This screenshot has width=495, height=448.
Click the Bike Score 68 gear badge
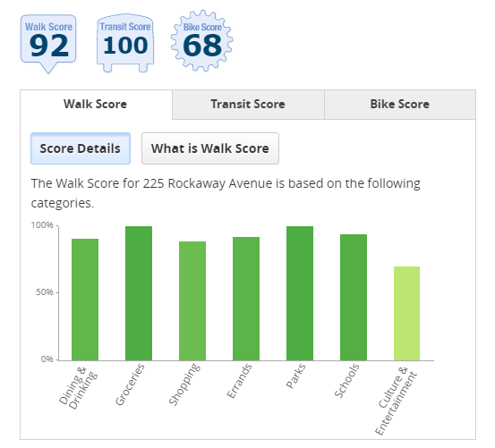201,40
